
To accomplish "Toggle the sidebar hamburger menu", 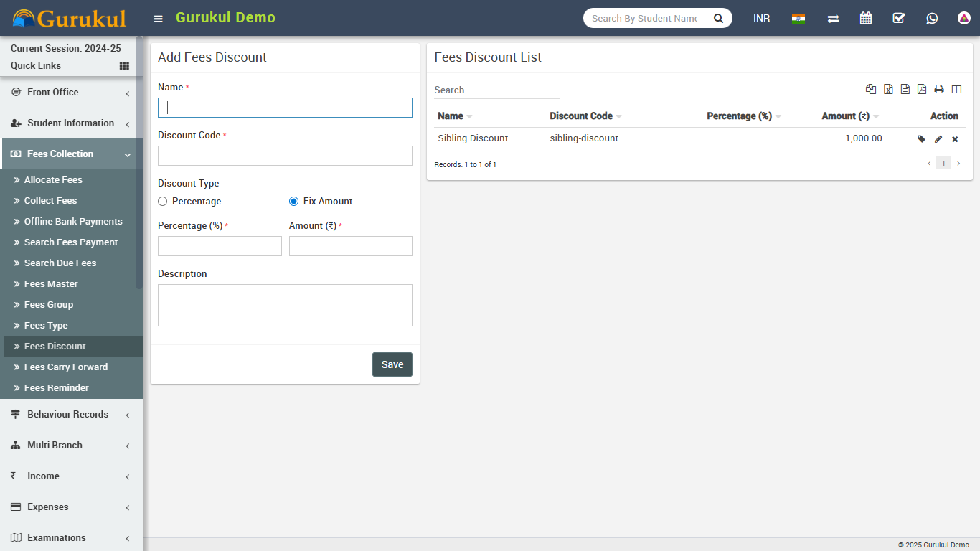I will click(x=159, y=19).
